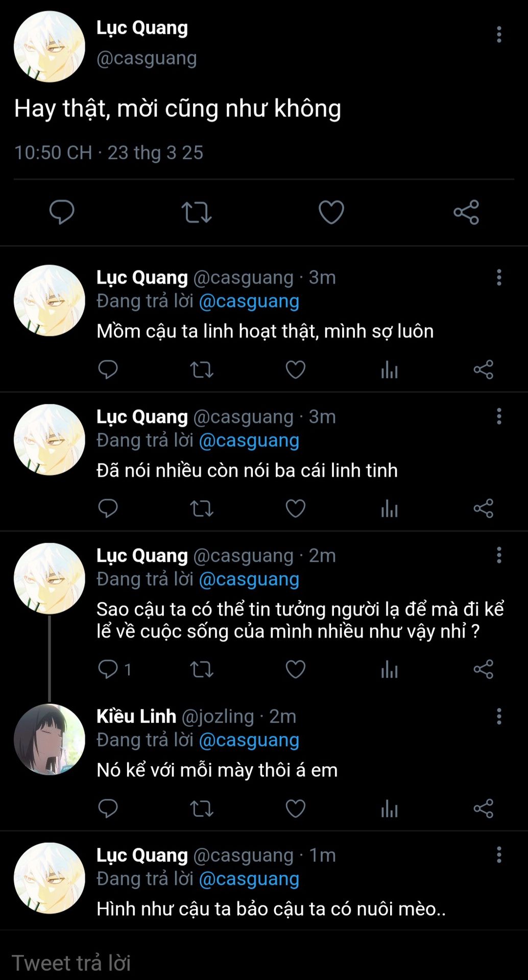528x980 pixels.
Task: Like the main tweet "Hay thật, mời cũng như không"
Action: (x=331, y=212)
